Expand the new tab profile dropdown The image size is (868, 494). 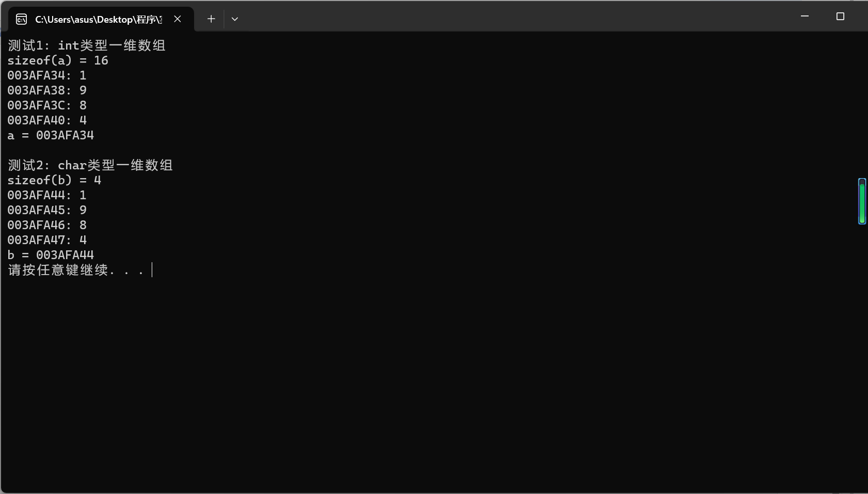point(235,19)
